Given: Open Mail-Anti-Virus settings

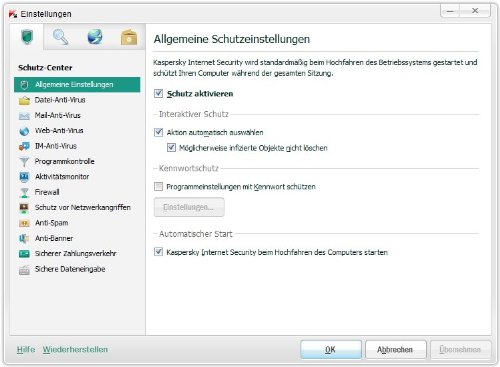Looking at the screenshot, I should [x=58, y=115].
